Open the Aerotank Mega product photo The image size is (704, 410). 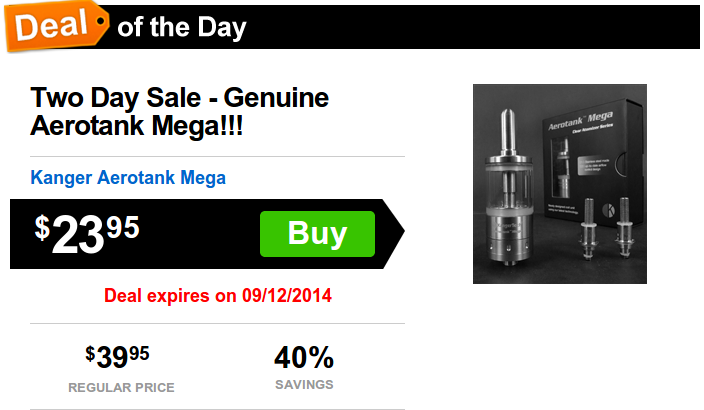point(560,184)
